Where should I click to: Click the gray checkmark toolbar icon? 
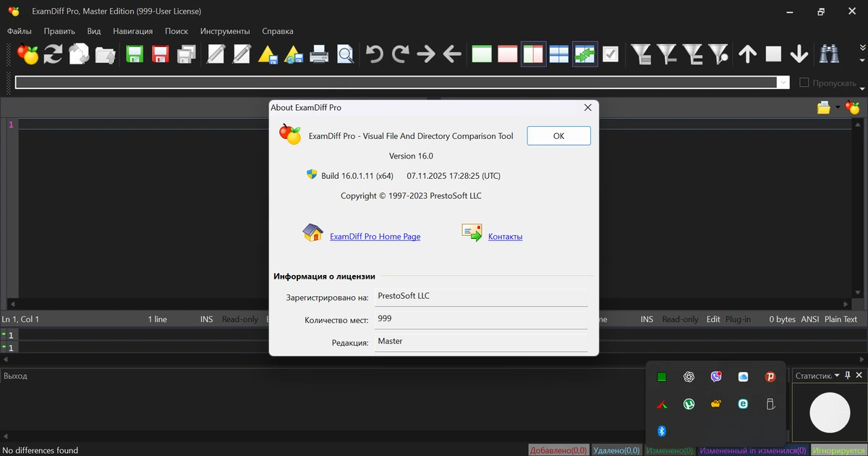pyautogui.click(x=610, y=54)
